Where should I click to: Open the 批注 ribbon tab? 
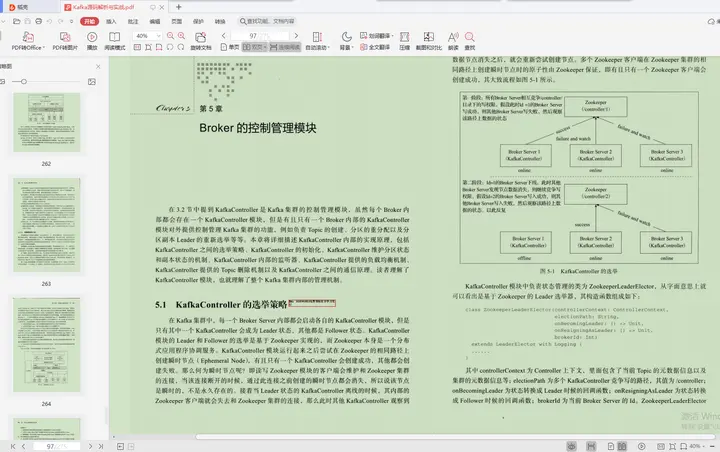pyautogui.click(x=133, y=21)
